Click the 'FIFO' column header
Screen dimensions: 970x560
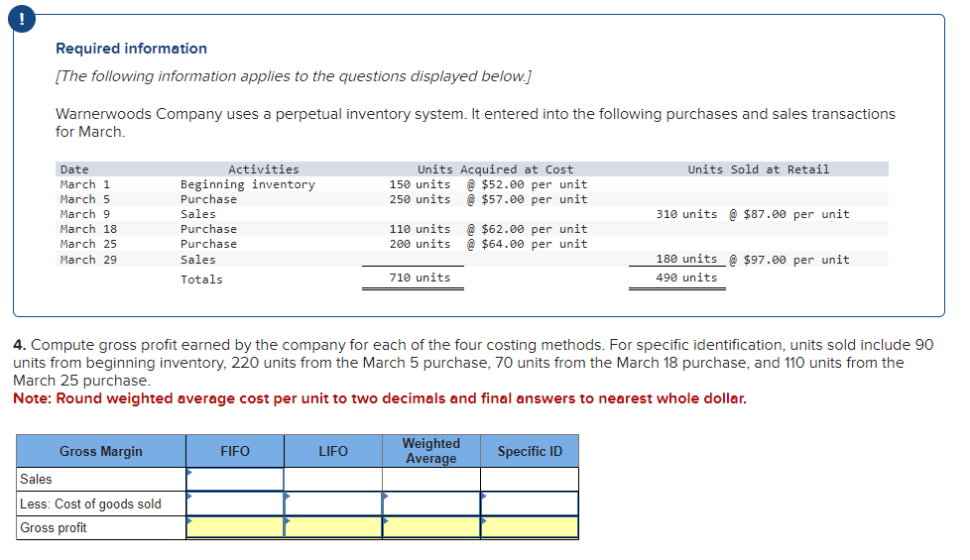(x=235, y=451)
